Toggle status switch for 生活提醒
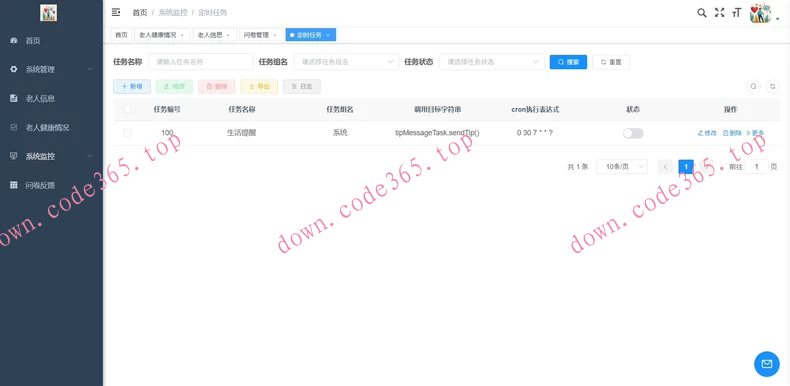 coord(633,134)
